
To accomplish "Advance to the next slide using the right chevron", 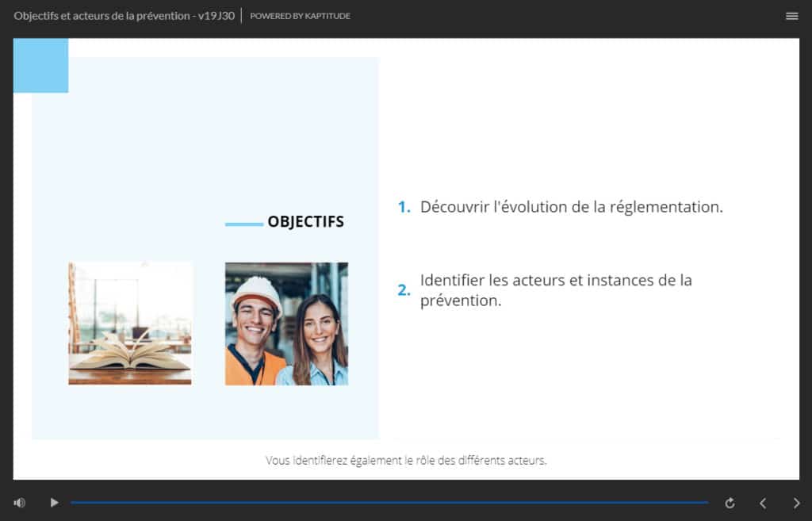I will point(796,503).
